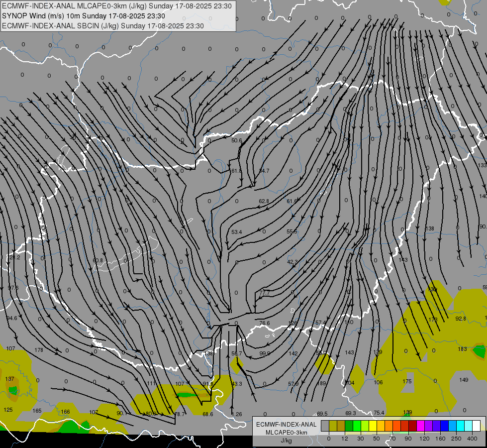The image size is (487, 448).
Task: Click legend scale value 400
Action: 472,439
